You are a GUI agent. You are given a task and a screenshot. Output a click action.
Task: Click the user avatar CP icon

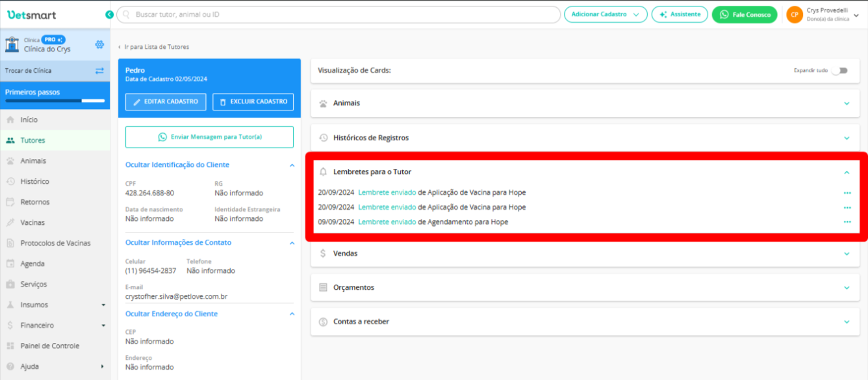tap(794, 14)
